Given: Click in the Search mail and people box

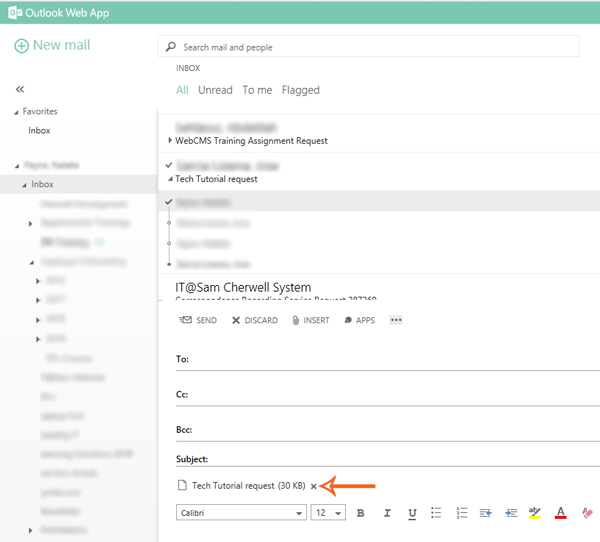Looking at the screenshot, I should (368, 47).
